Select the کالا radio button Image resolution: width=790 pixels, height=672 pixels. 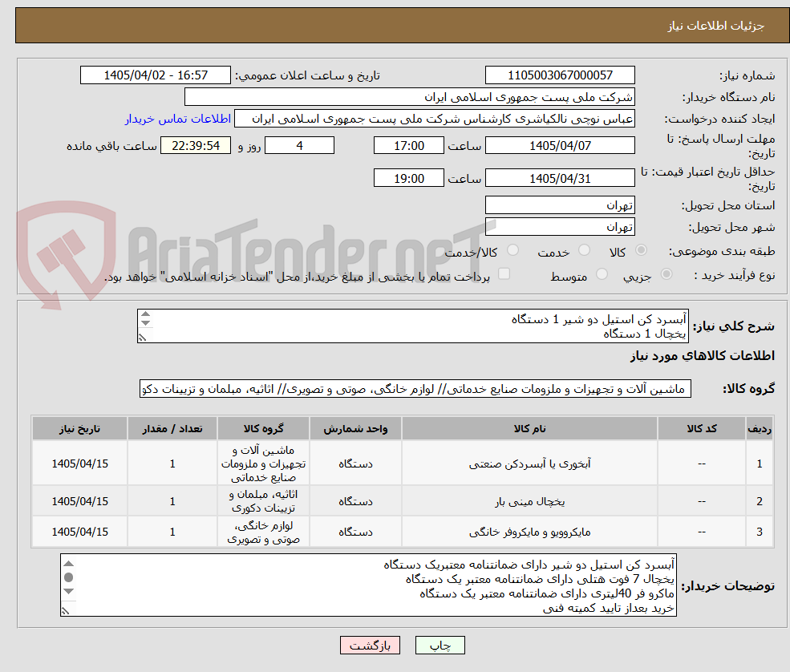pyautogui.click(x=641, y=250)
